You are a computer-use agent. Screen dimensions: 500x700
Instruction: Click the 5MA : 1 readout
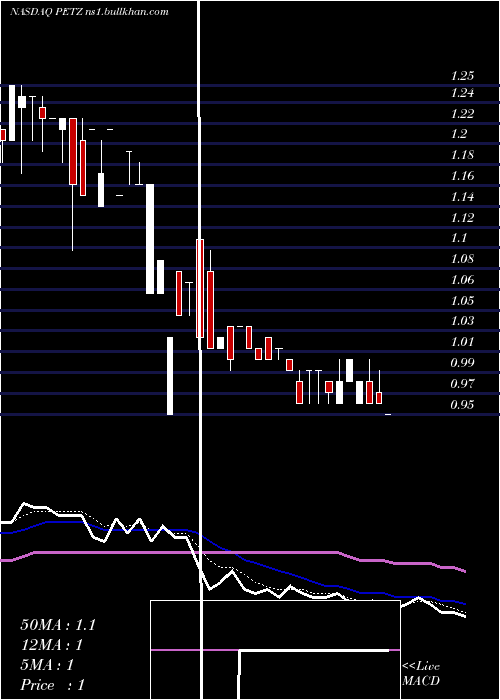pos(47,665)
